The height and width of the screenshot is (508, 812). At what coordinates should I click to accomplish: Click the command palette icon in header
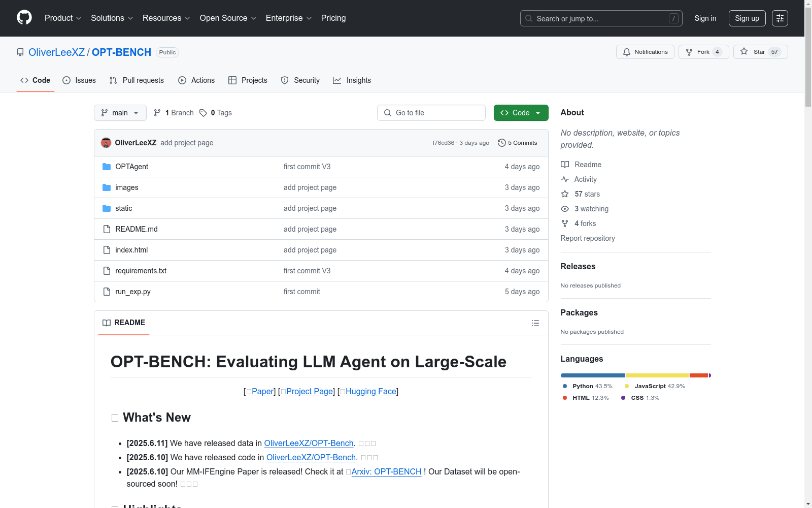point(780,18)
